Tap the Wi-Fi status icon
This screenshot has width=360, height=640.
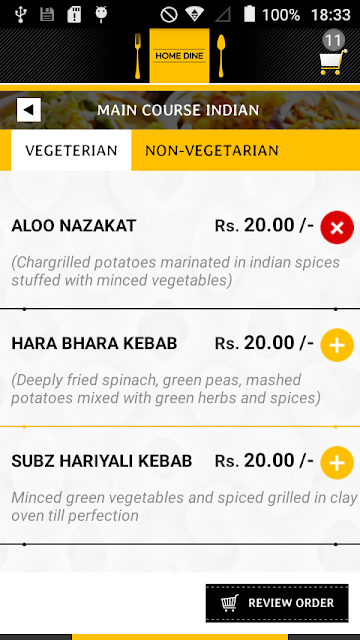[x=194, y=14]
